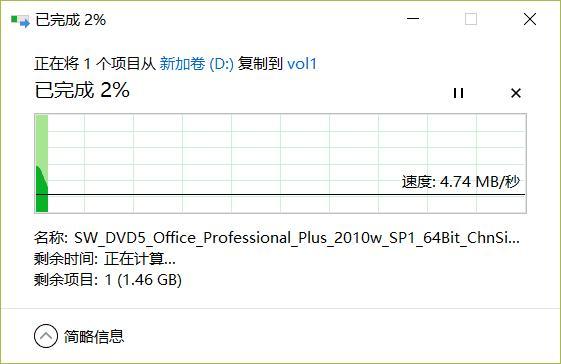Click the 剩余项目 1 (1.46 GB) line

click(x=108, y=280)
